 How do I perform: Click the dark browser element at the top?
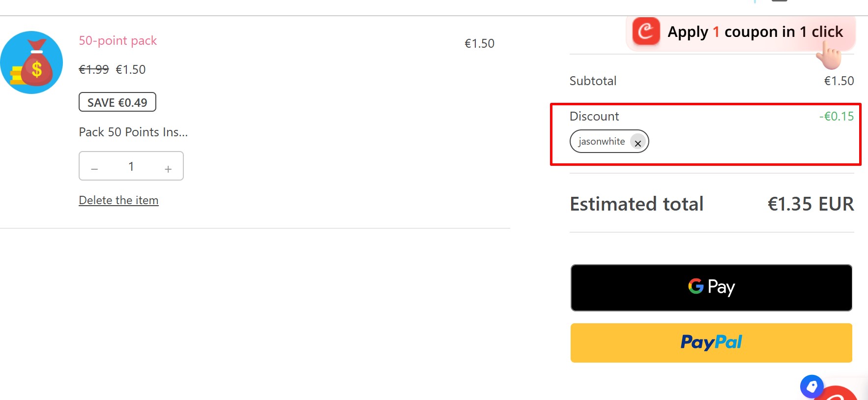pos(780,1)
